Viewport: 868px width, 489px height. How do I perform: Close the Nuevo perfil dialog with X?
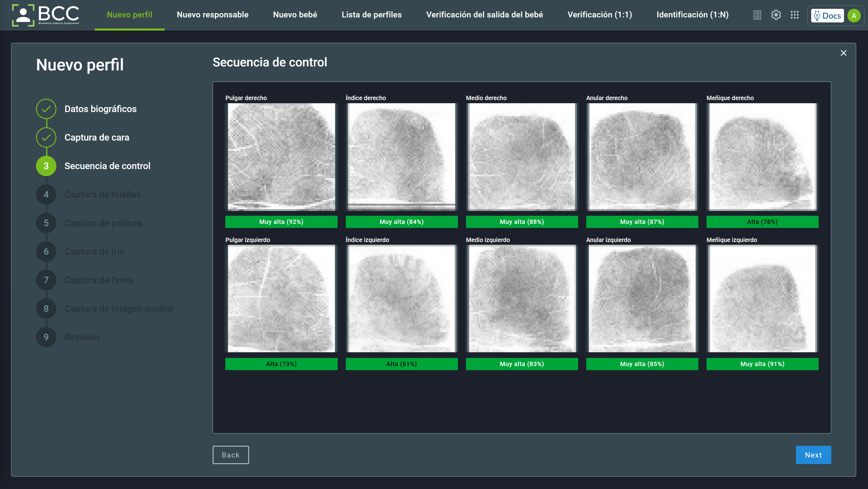click(843, 53)
